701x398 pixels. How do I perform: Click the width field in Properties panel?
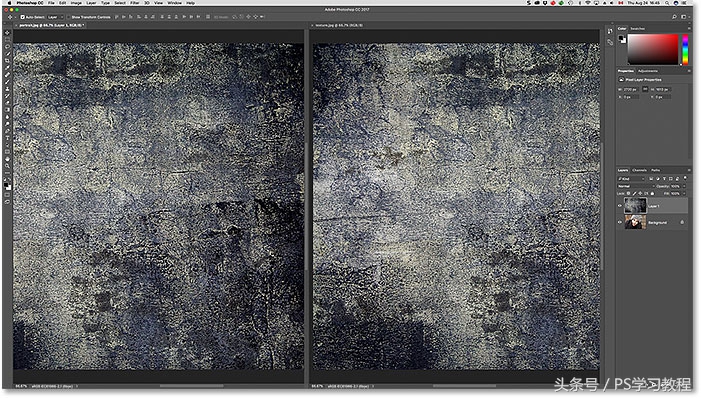point(632,89)
